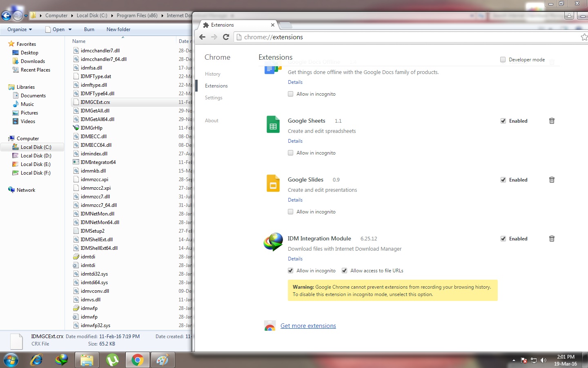The image size is (588, 368).
Task: Click the Google Slides extension icon
Action: click(273, 183)
